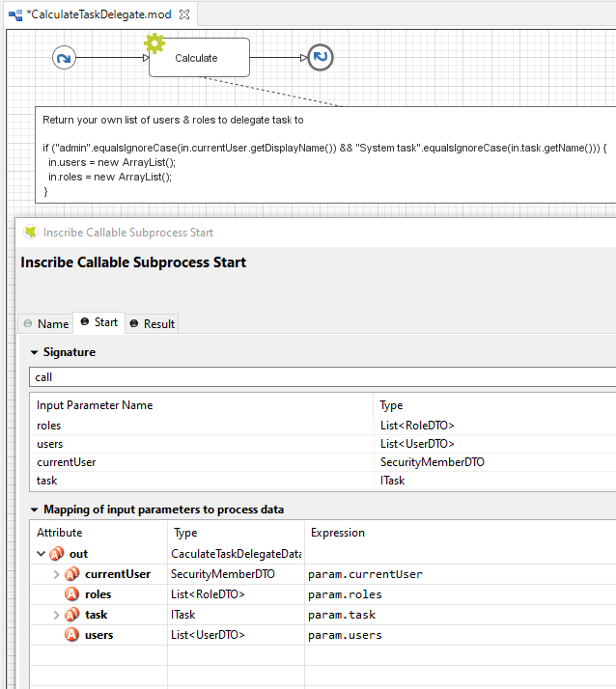616x689 pixels.
Task: Click the users attribute icon in mapping
Action: (71, 635)
